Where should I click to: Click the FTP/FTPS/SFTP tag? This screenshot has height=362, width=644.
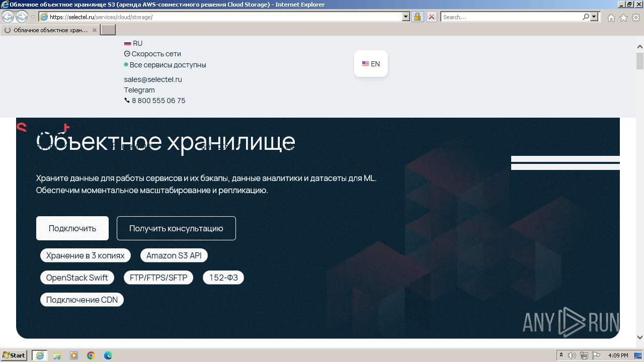158,278
